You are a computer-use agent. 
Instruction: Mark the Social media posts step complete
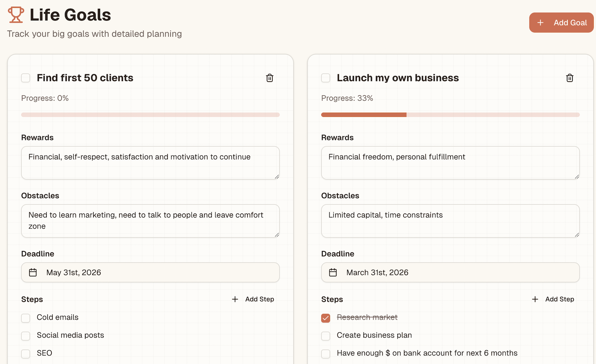[25, 336]
